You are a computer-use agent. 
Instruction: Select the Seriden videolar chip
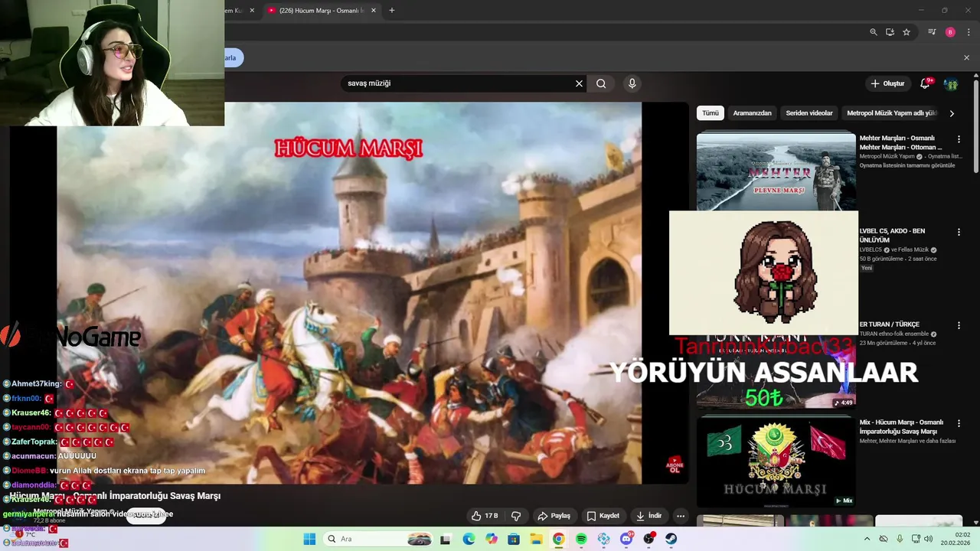[x=808, y=113]
